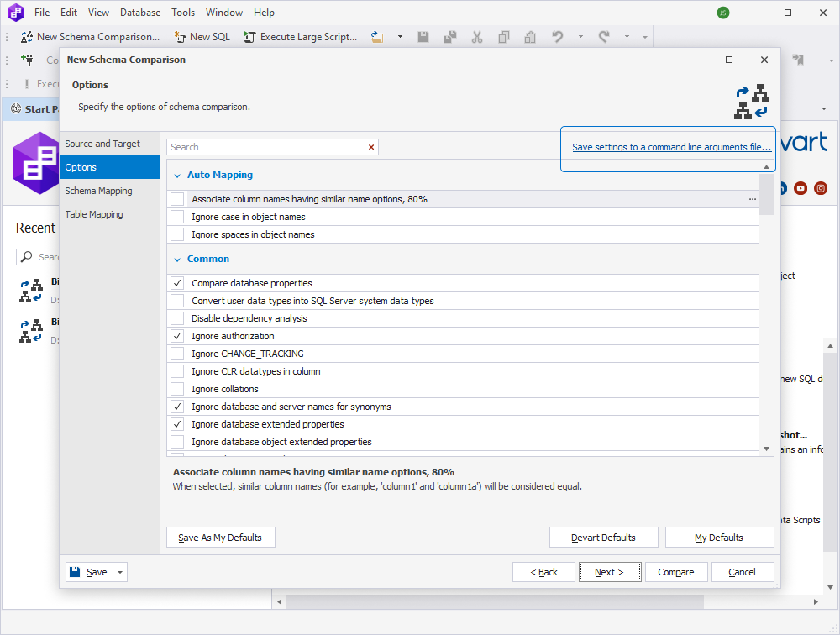The height and width of the screenshot is (635, 840).
Task: Open the Instagram social icon
Action: [821, 188]
